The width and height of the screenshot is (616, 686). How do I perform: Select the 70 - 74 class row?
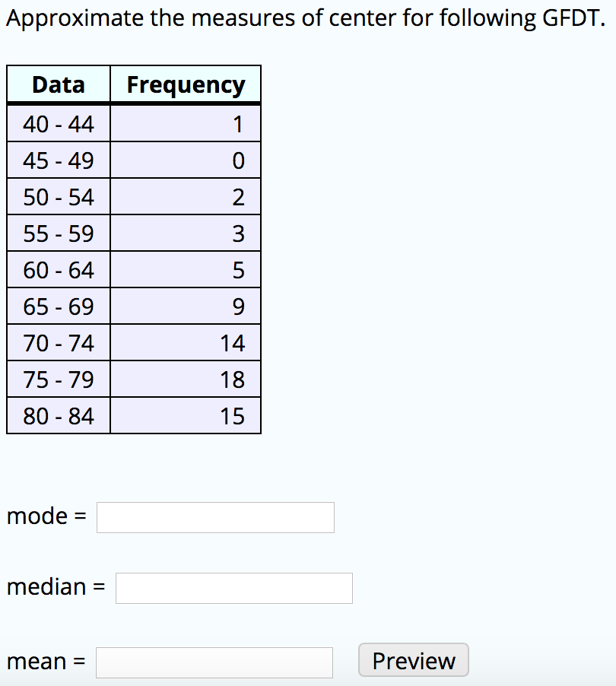[58, 341]
